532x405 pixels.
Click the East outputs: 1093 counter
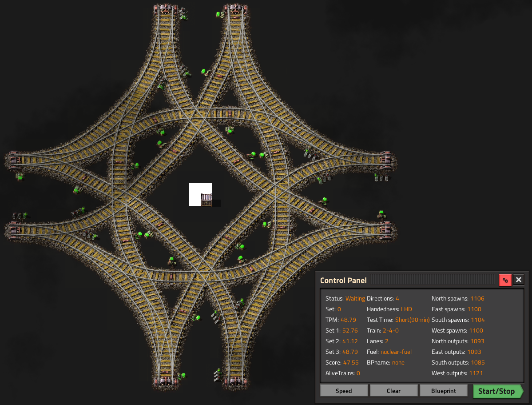pos(457,352)
